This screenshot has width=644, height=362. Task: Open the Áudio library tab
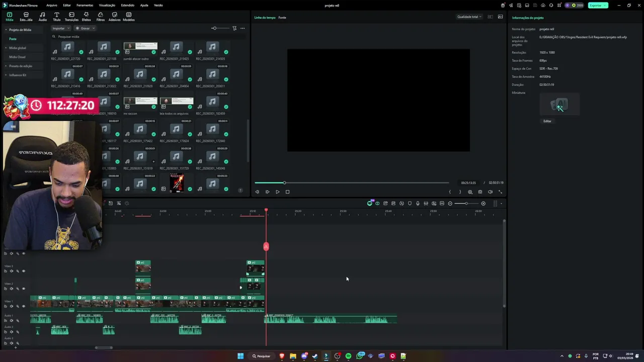[42, 17]
